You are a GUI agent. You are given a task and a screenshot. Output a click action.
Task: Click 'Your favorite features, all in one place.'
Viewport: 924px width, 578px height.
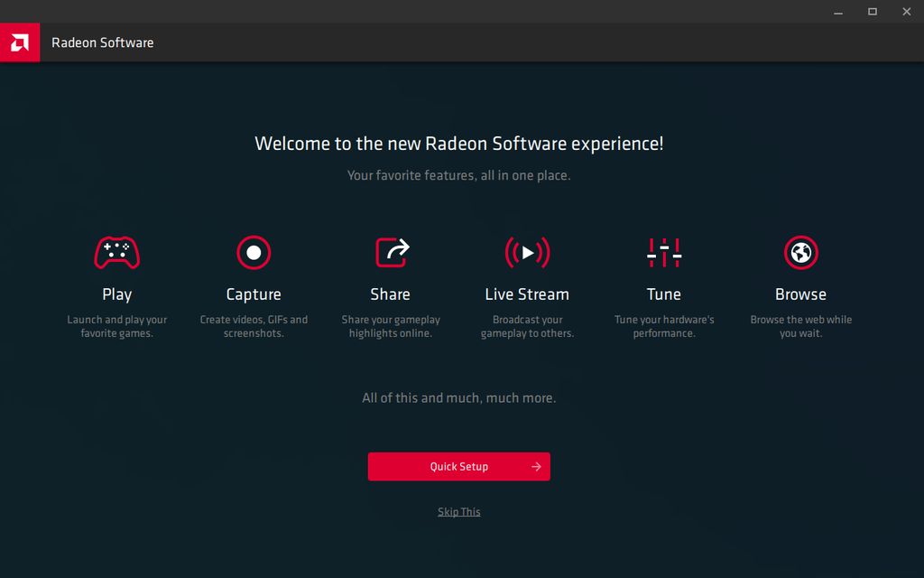459,175
